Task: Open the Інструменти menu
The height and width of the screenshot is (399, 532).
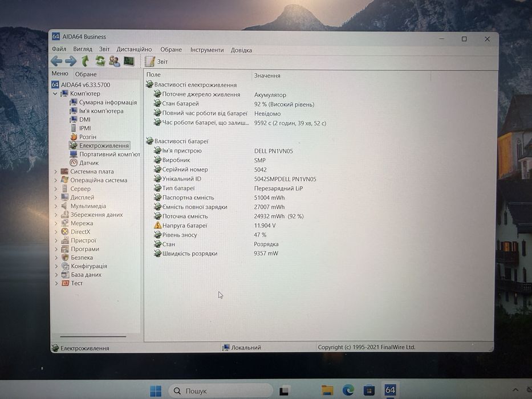Action: point(206,50)
